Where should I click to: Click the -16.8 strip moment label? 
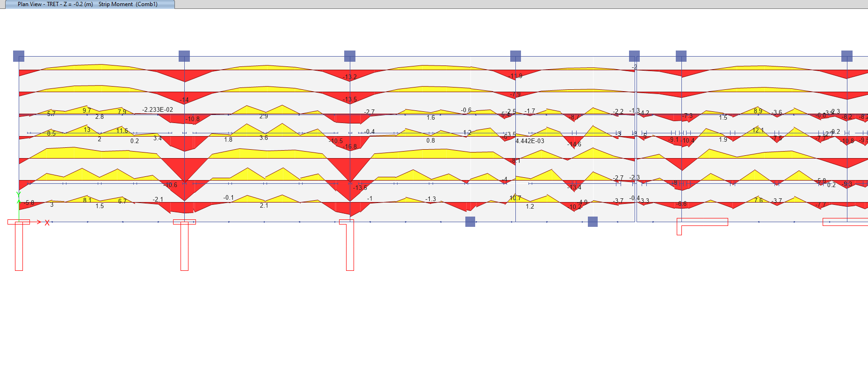350,146
